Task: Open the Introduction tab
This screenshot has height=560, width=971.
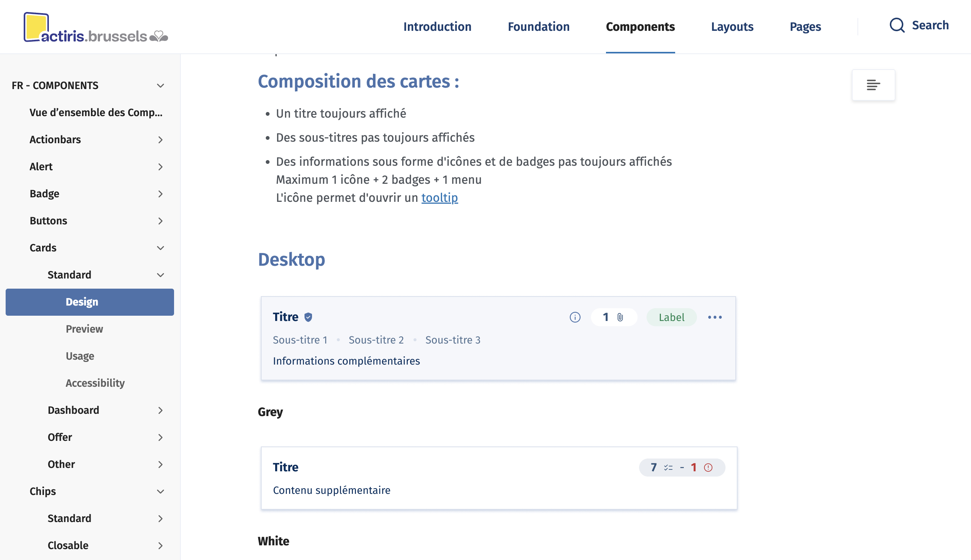Action: click(437, 27)
